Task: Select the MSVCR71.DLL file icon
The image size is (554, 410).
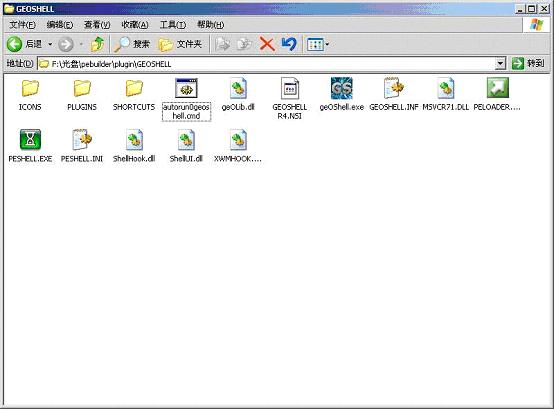Action: [x=446, y=88]
